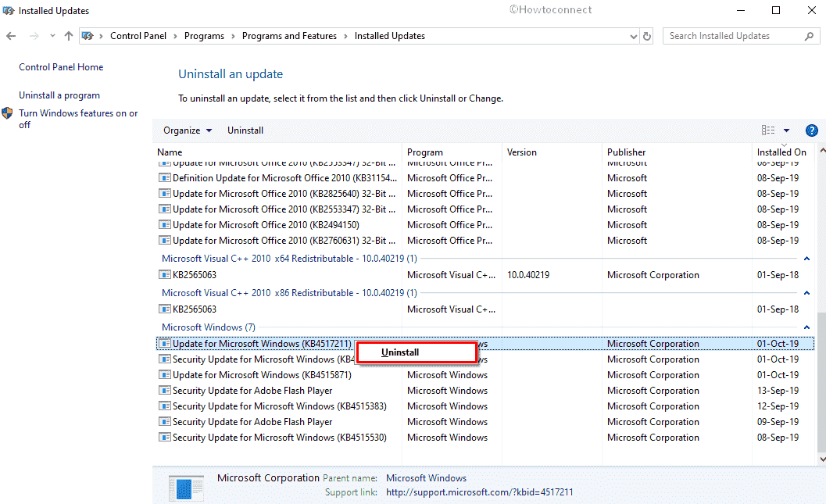
Task: Click icon beside Security Update KB4515383
Action: pyautogui.click(x=165, y=406)
